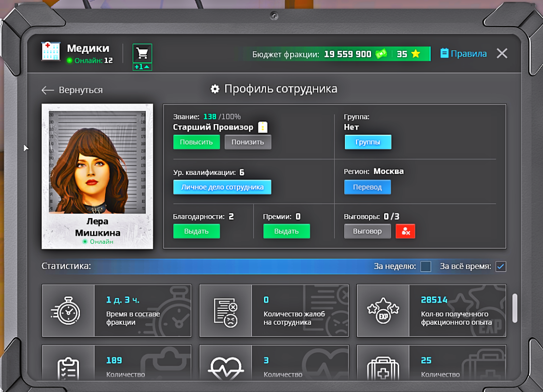
Task: Click the complaints document icon
Action: coord(225,311)
